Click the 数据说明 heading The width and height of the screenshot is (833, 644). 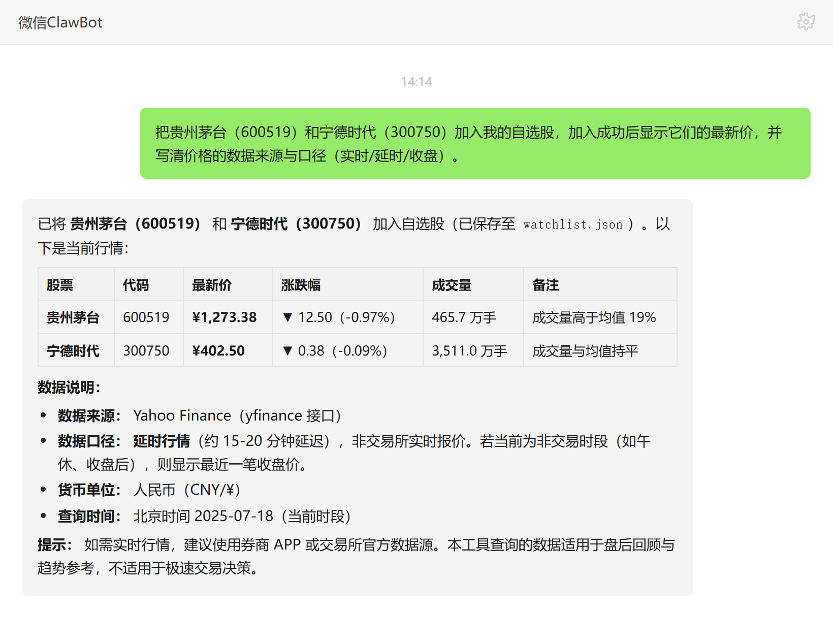click(x=69, y=388)
